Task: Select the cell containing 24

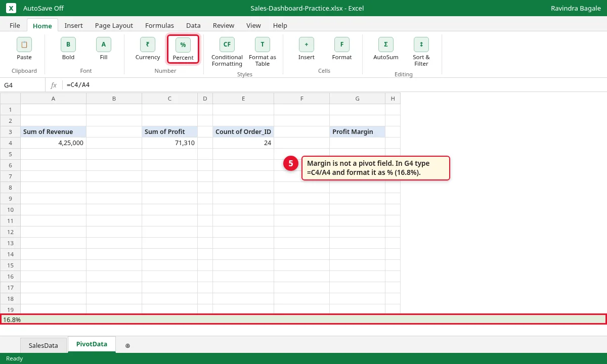Action: [x=243, y=143]
